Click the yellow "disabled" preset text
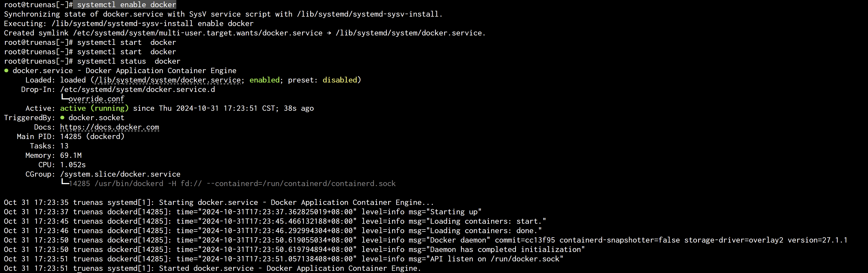Viewport: 868px width, 273px height. [340, 80]
